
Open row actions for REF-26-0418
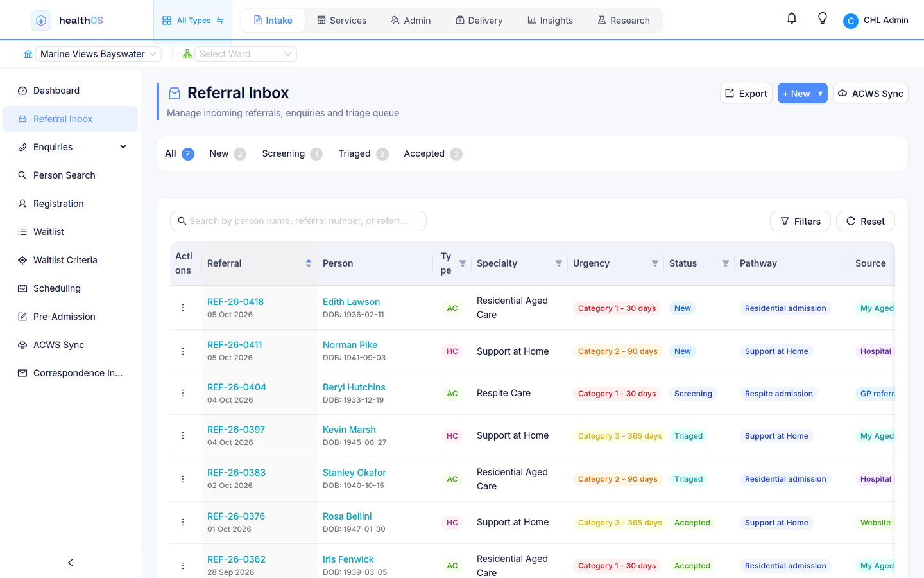[x=183, y=308]
